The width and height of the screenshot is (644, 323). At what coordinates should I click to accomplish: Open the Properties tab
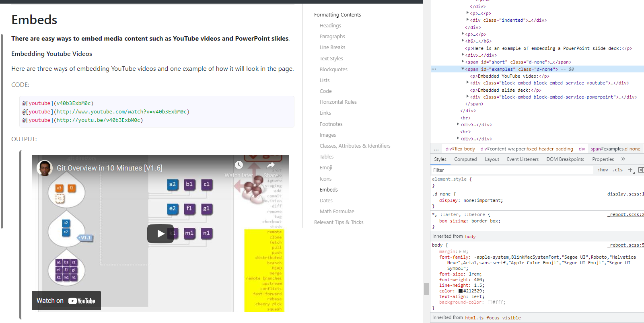pos(603,159)
